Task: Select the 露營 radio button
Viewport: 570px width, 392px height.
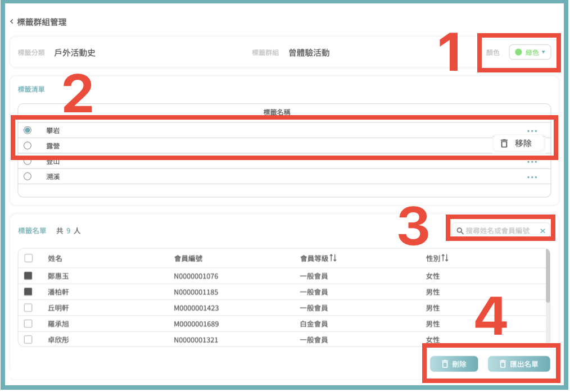Action: 28,145
